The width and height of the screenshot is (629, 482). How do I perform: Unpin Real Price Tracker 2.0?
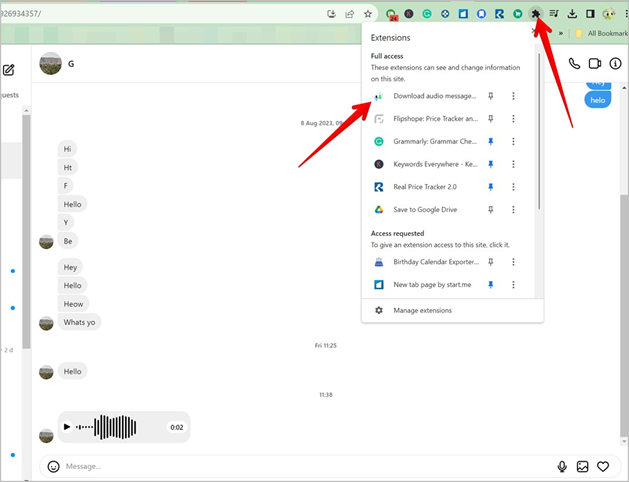click(x=490, y=187)
